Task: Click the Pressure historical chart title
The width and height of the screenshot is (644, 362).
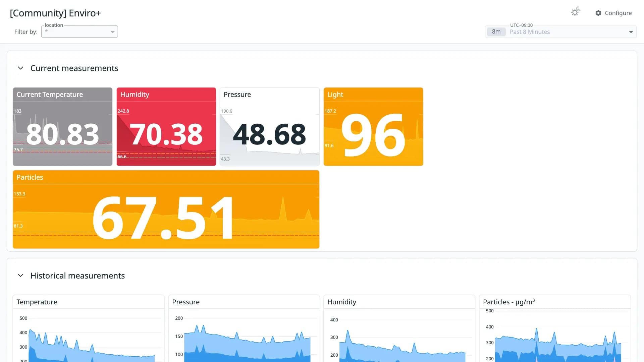Action: pyautogui.click(x=186, y=302)
